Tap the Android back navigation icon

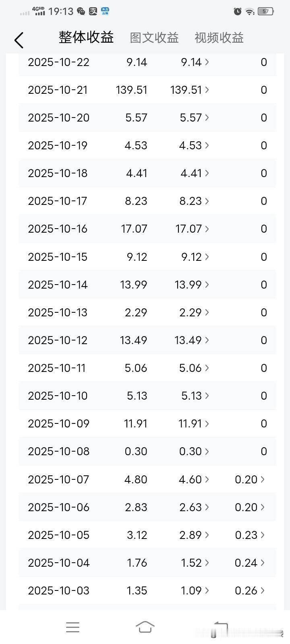pyautogui.click(x=220, y=627)
